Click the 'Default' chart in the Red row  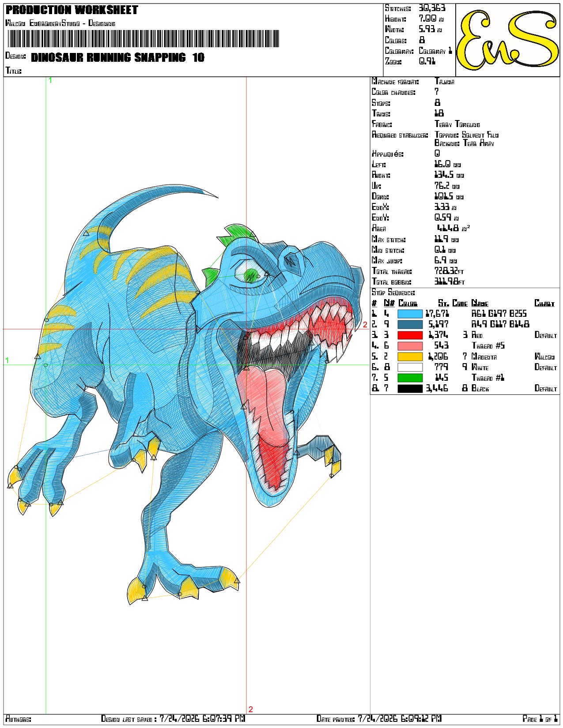(545, 335)
